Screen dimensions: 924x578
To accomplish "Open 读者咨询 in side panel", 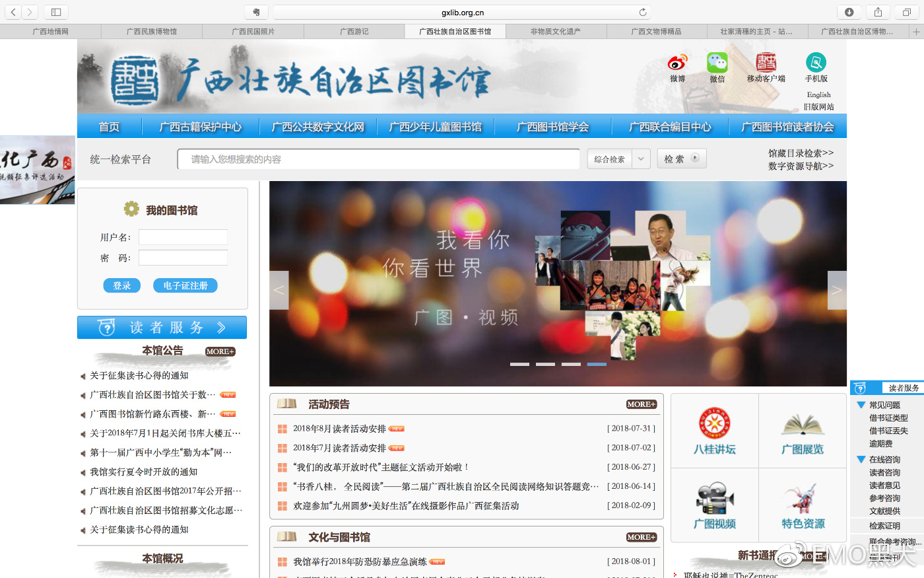I will tap(884, 472).
